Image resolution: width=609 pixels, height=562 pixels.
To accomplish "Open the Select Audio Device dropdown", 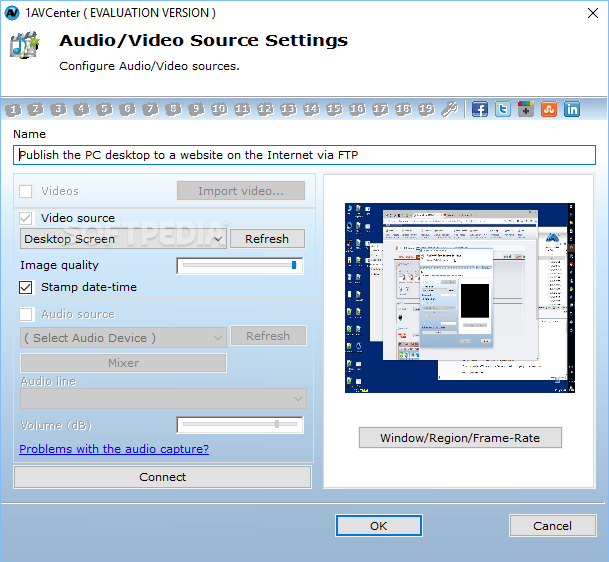I will tap(123, 338).
